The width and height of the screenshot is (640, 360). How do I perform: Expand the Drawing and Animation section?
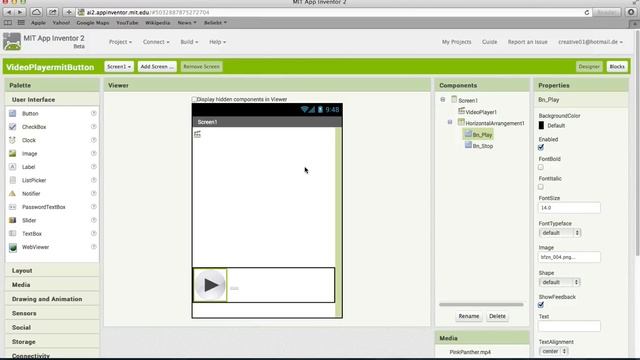pos(52,299)
